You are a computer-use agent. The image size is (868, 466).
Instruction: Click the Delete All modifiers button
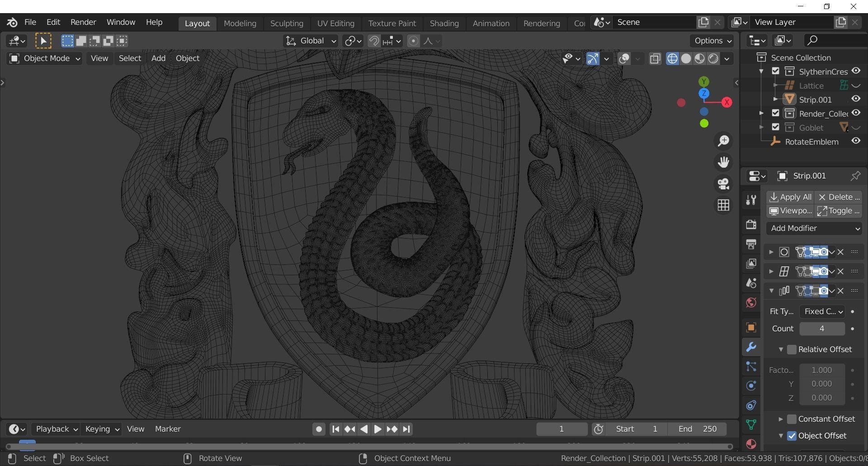pyautogui.click(x=839, y=197)
